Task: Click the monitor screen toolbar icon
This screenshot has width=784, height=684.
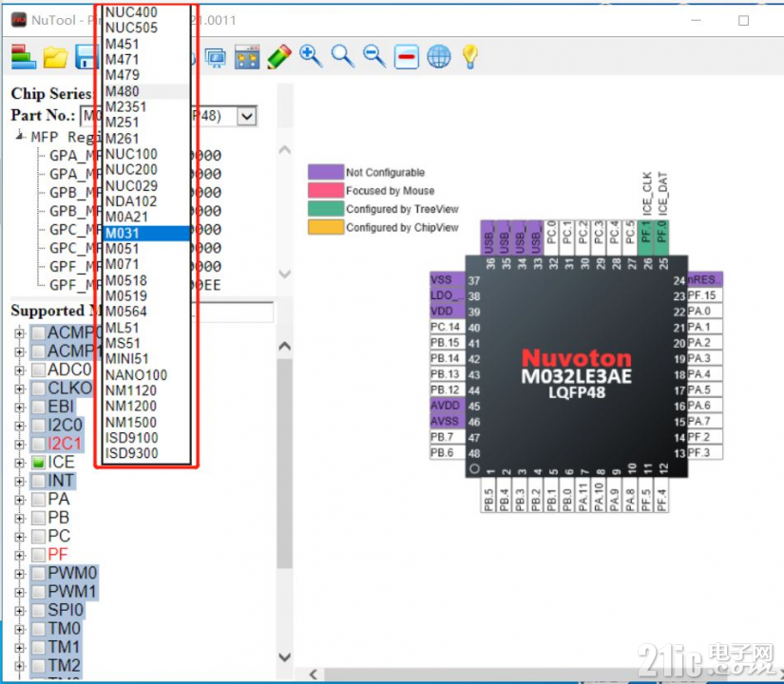Action: [x=216, y=58]
